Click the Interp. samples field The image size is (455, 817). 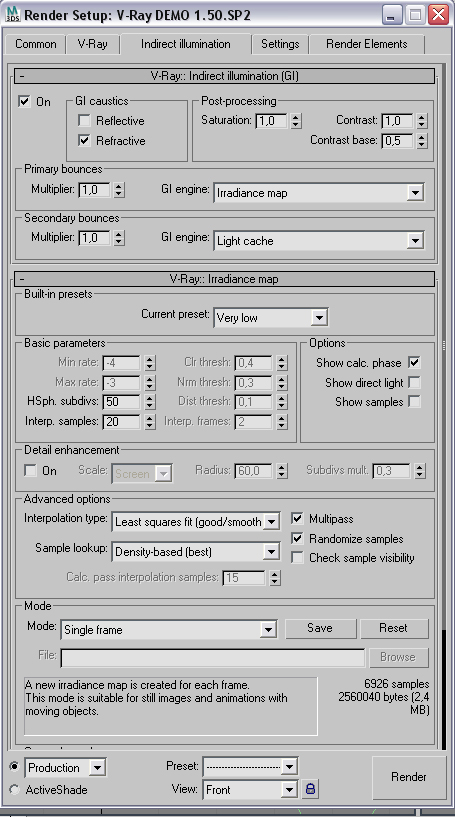click(x=121, y=422)
